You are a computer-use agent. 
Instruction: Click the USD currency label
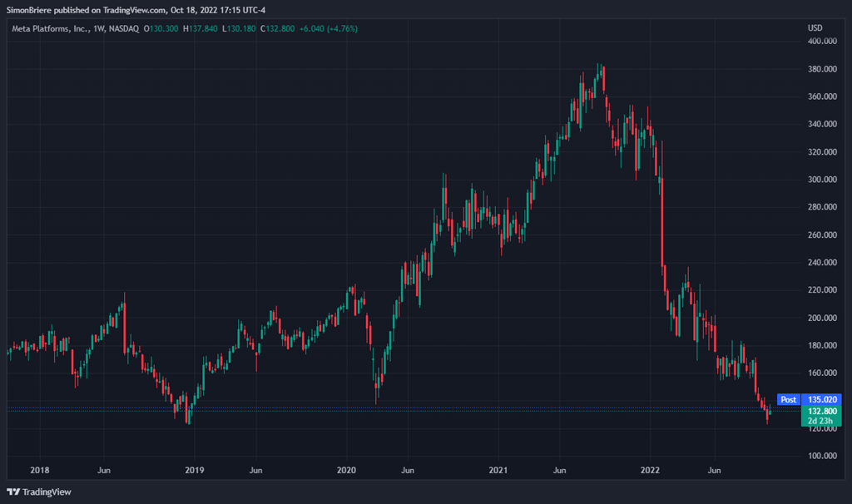pos(815,28)
